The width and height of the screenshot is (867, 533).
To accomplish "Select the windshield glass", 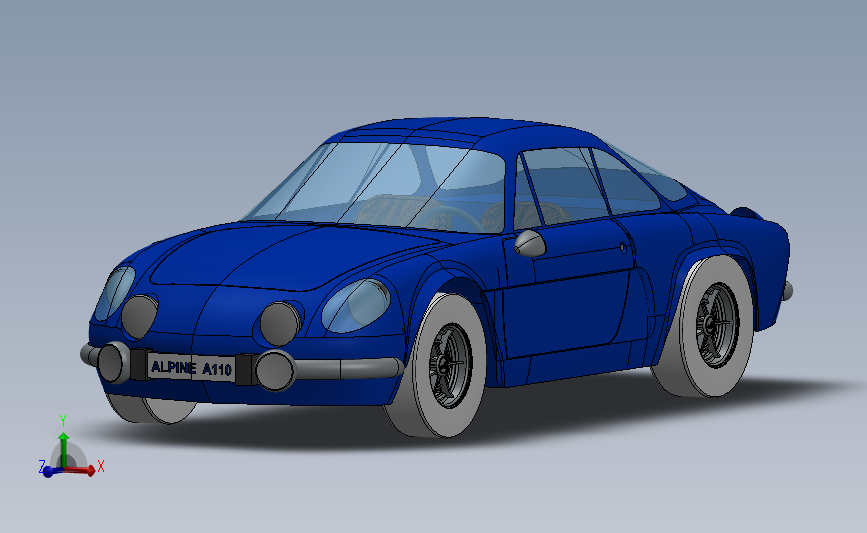I will (x=376, y=185).
